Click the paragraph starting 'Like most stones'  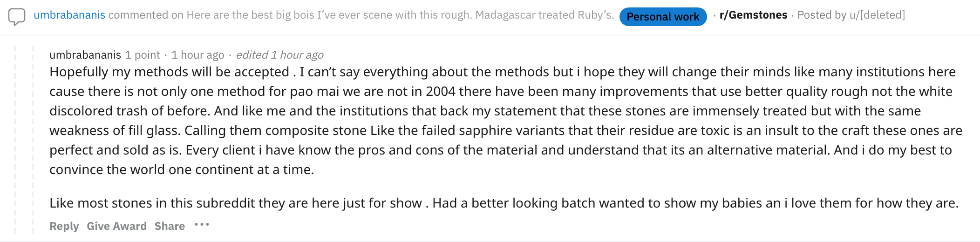[504, 203]
